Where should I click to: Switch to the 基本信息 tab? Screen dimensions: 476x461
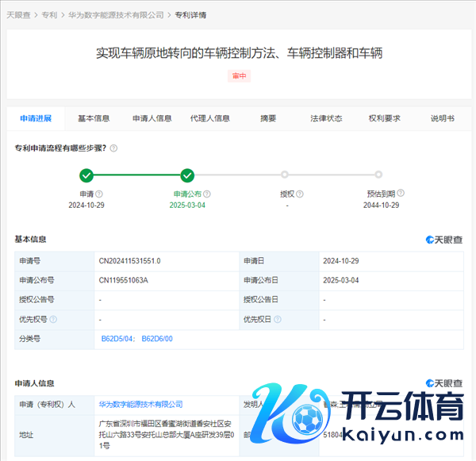pos(94,118)
